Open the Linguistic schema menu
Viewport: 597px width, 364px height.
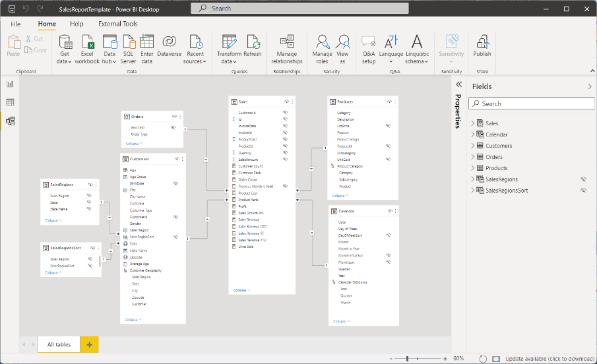[x=417, y=49]
